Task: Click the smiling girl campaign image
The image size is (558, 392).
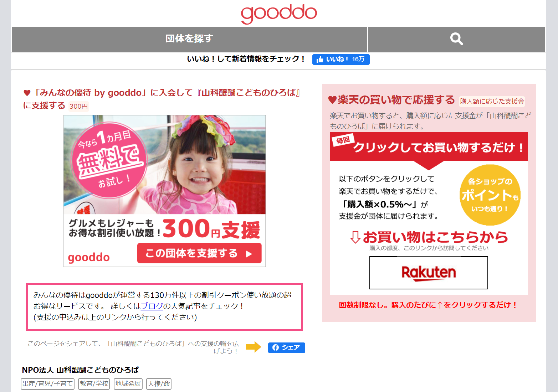Action: pos(164,191)
